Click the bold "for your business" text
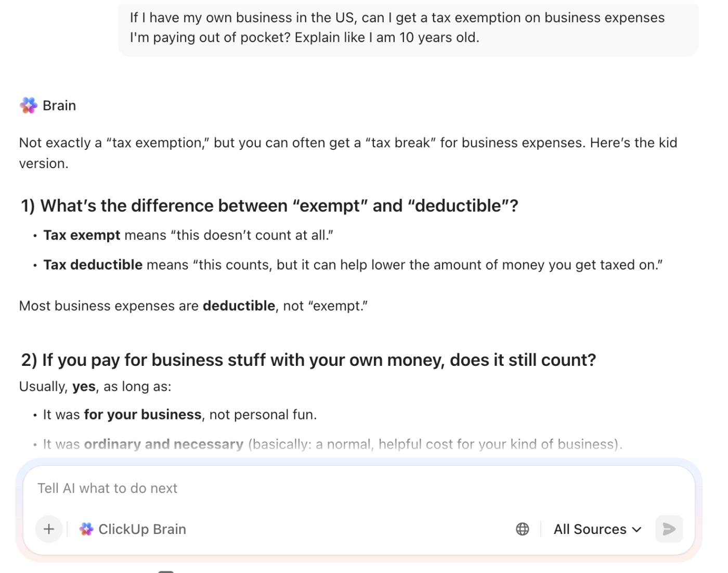The height and width of the screenshot is (573, 728). 142,415
